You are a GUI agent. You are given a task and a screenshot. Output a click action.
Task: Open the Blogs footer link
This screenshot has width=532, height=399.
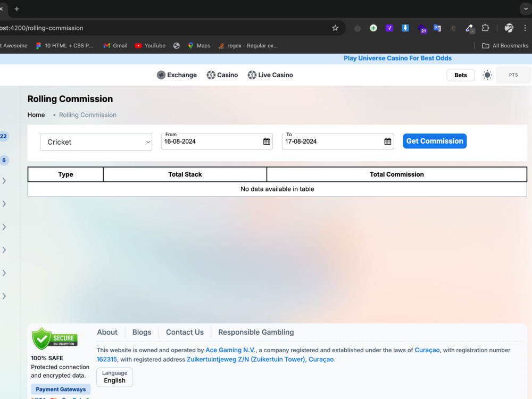click(142, 332)
